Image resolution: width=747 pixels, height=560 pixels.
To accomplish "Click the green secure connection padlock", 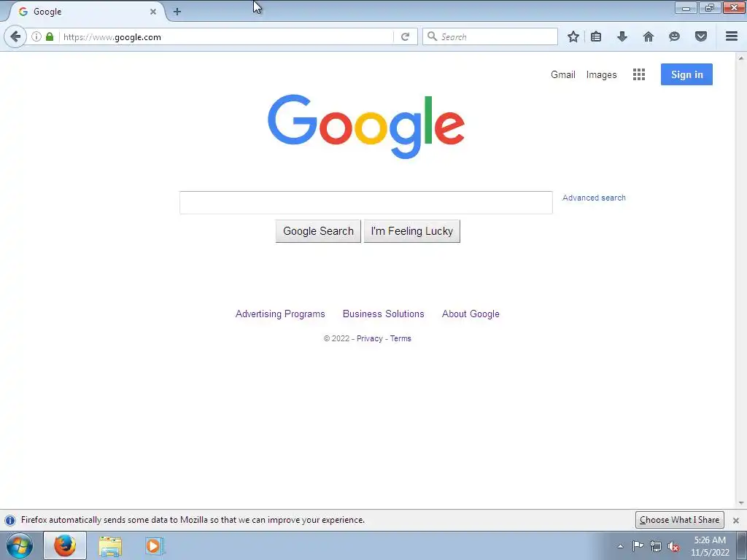I will click(50, 36).
